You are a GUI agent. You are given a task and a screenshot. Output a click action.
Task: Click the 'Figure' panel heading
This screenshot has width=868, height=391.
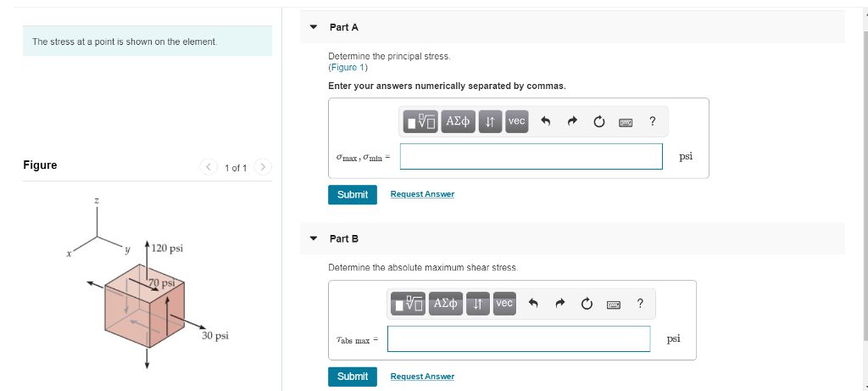pyautogui.click(x=40, y=165)
